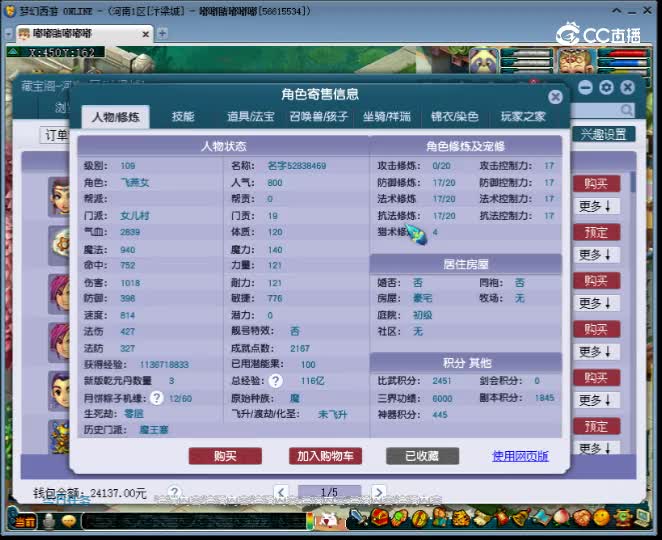The width and height of the screenshot is (662, 540).
Task: Open the orange tiger pet icon
Action: click(461, 518)
